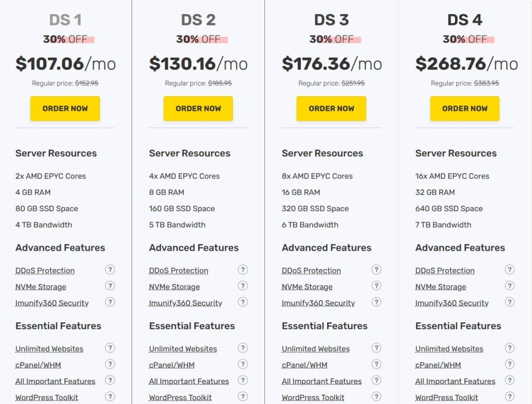Click help icon for DS 1 DDoS Protection

pyautogui.click(x=110, y=269)
